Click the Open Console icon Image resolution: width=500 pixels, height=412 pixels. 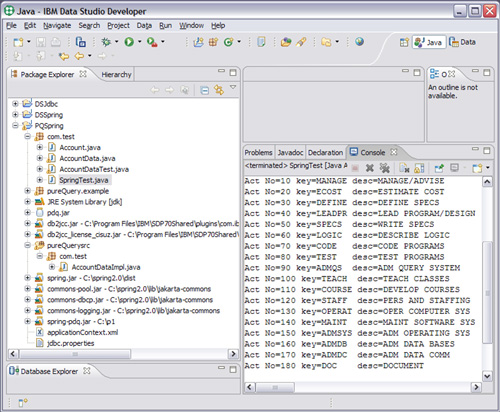pyautogui.click(x=478, y=168)
